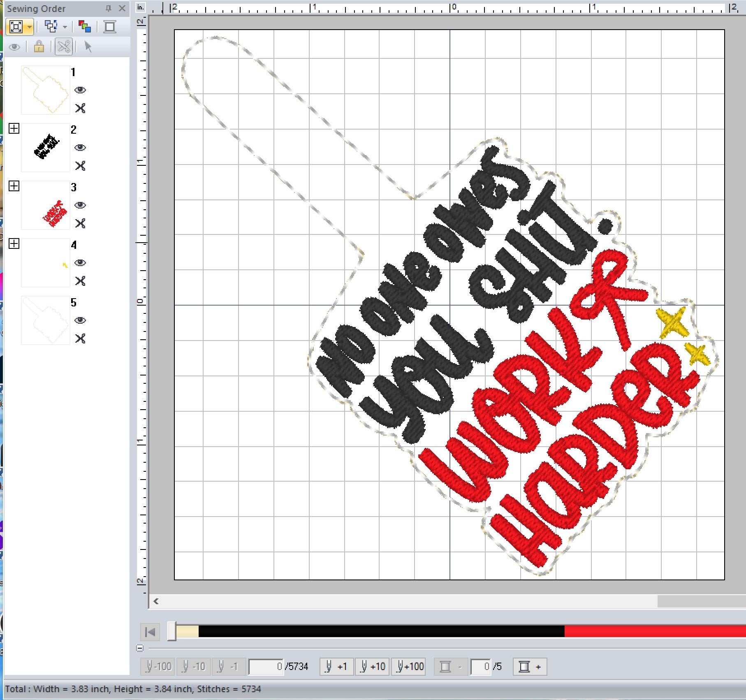Click the arrow pointer icon in Sewing Order toolbar
The image size is (746, 700).
pos(88,46)
